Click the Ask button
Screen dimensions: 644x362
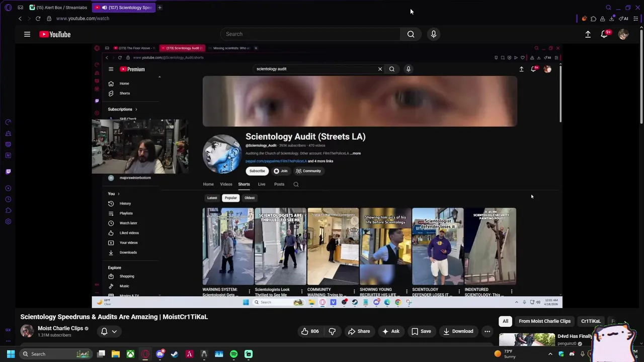(390, 331)
